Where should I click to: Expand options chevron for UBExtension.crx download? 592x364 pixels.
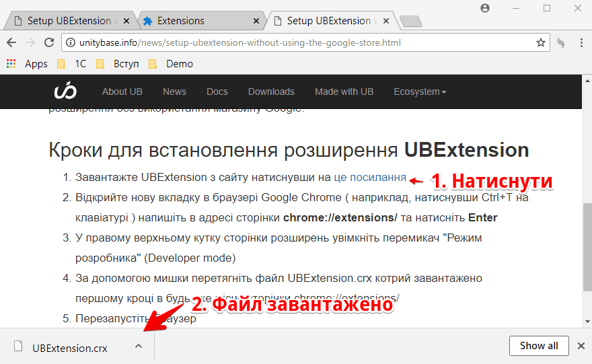coord(139,346)
